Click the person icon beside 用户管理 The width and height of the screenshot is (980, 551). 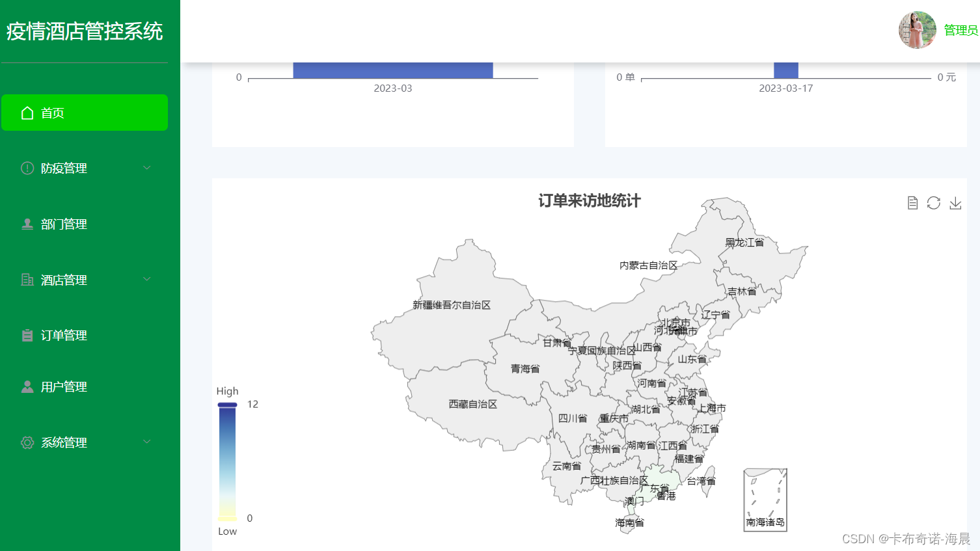(27, 386)
